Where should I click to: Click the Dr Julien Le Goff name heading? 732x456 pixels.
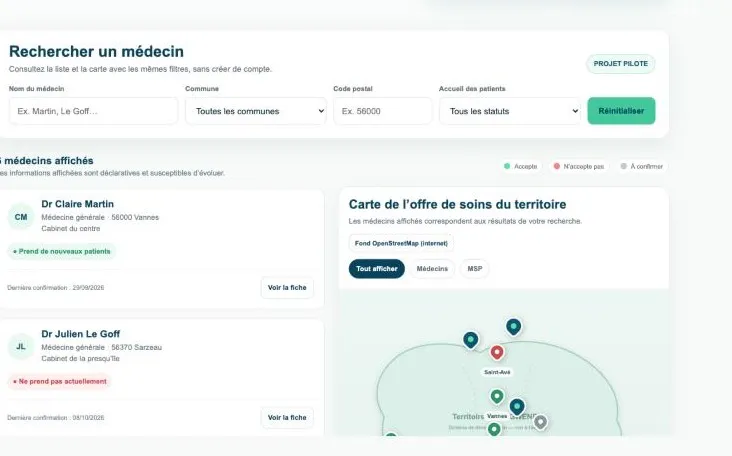pyautogui.click(x=81, y=334)
